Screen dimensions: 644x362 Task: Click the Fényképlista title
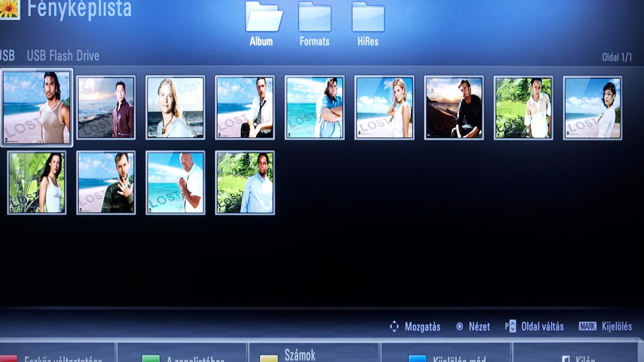tap(79, 9)
